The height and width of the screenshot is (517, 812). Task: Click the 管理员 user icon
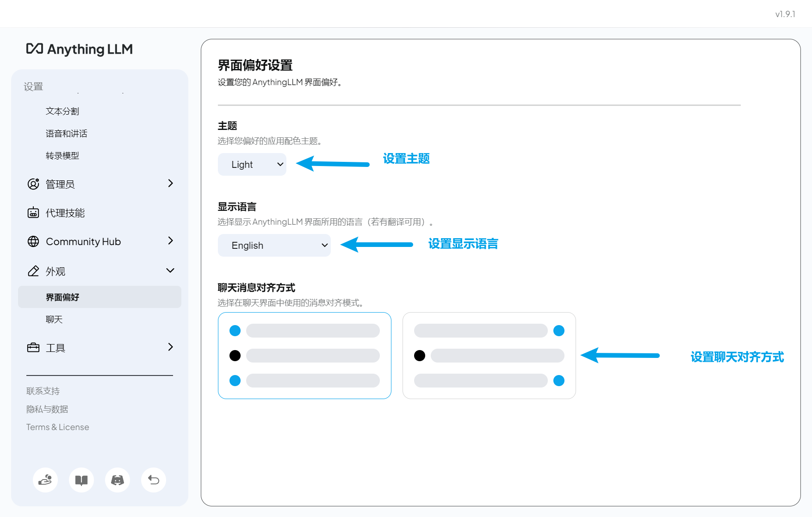click(33, 184)
